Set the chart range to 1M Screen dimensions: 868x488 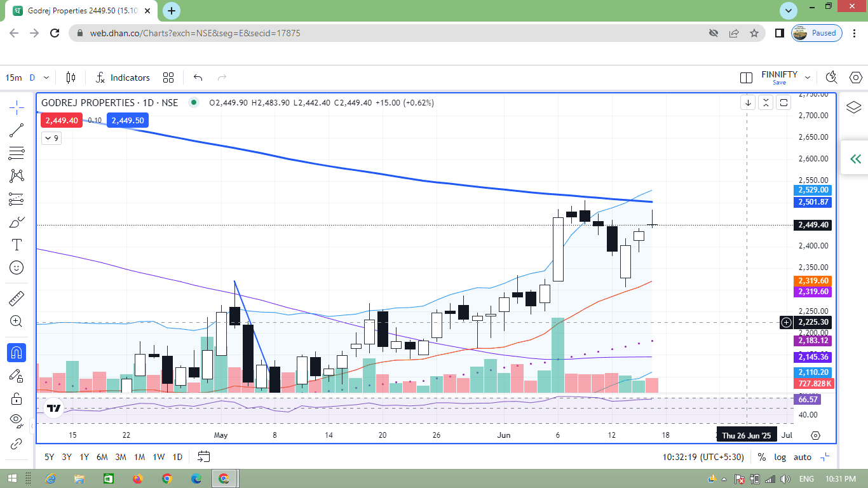pyautogui.click(x=140, y=457)
